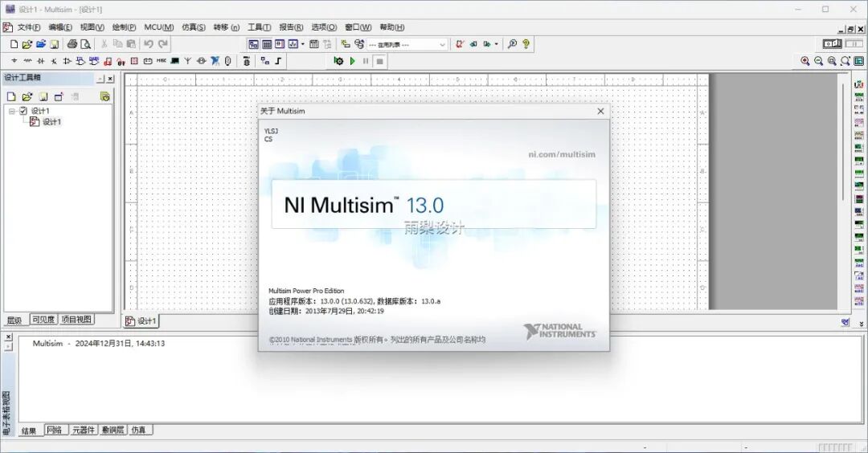Run the simulation with the green play button
Viewport: 868px width, 453px height.
352,61
